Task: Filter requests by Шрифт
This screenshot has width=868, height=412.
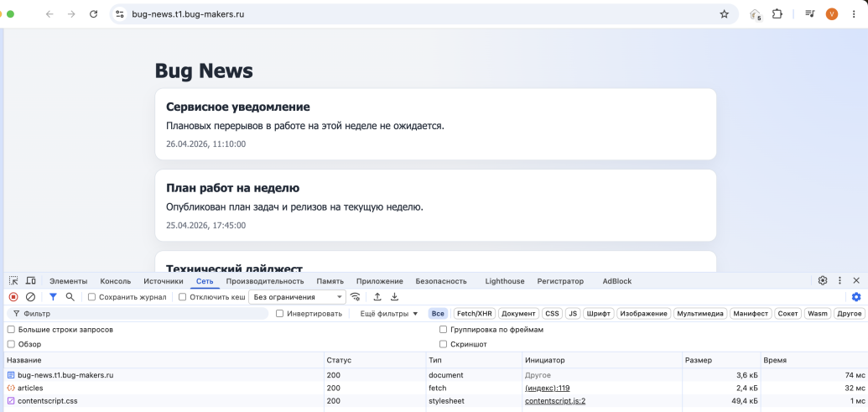Action: (x=599, y=314)
